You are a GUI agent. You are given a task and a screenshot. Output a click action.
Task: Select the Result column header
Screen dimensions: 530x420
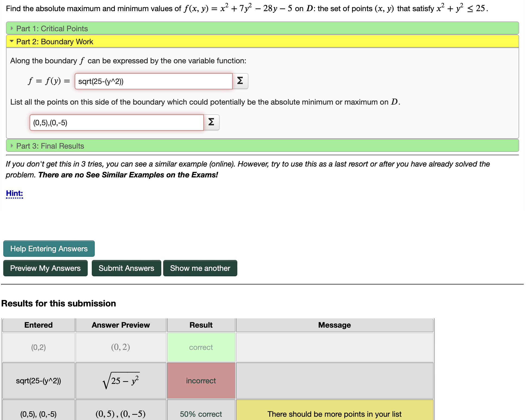201,325
